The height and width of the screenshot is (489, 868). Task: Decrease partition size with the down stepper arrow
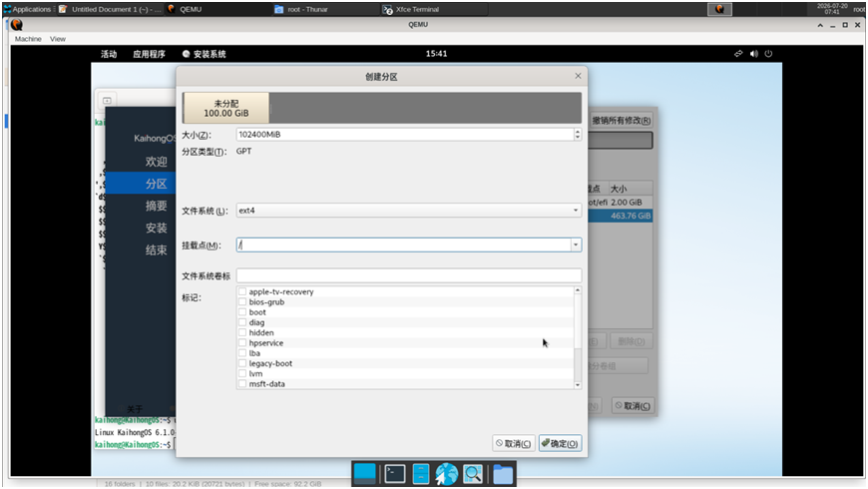578,138
